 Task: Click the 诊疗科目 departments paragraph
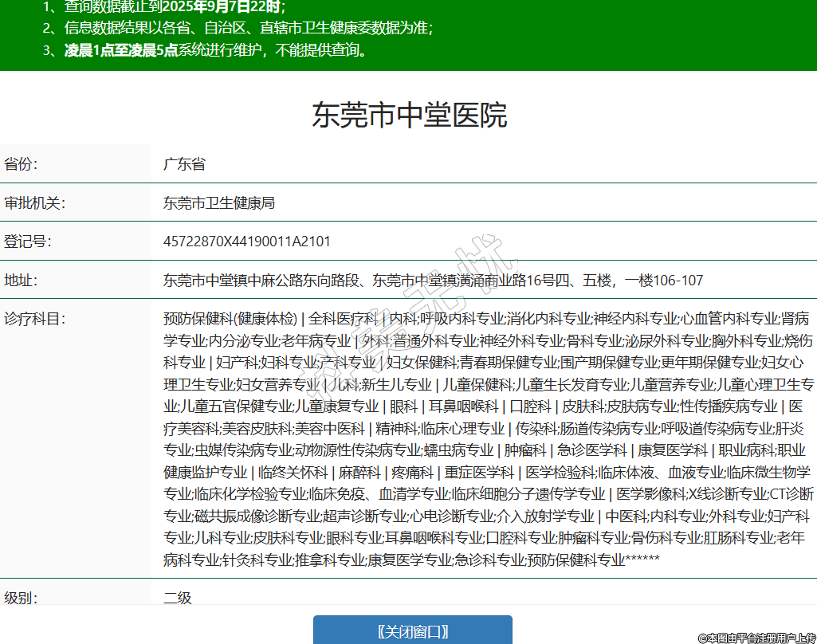tap(488, 438)
